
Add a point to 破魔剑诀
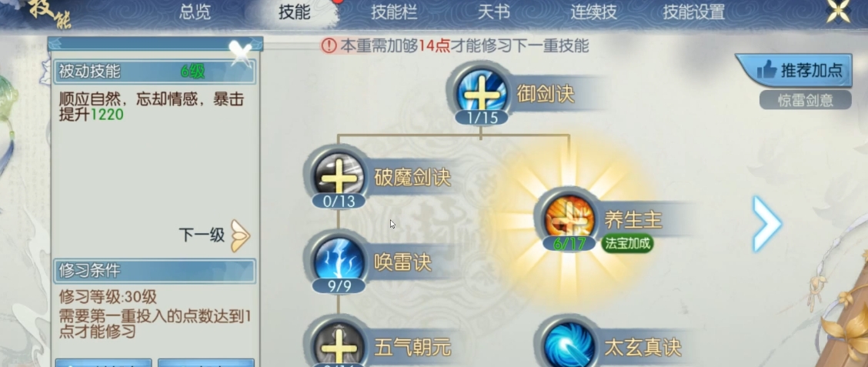(339, 178)
